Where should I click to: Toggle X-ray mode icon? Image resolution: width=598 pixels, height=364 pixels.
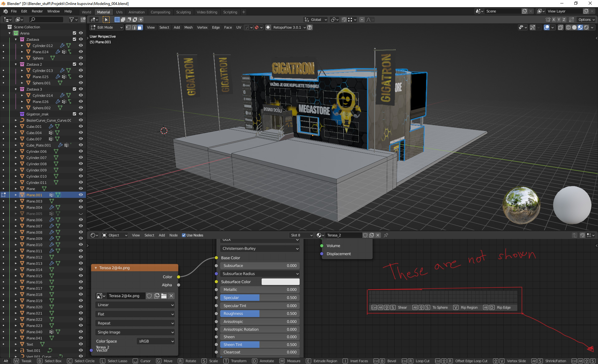tap(560, 27)
